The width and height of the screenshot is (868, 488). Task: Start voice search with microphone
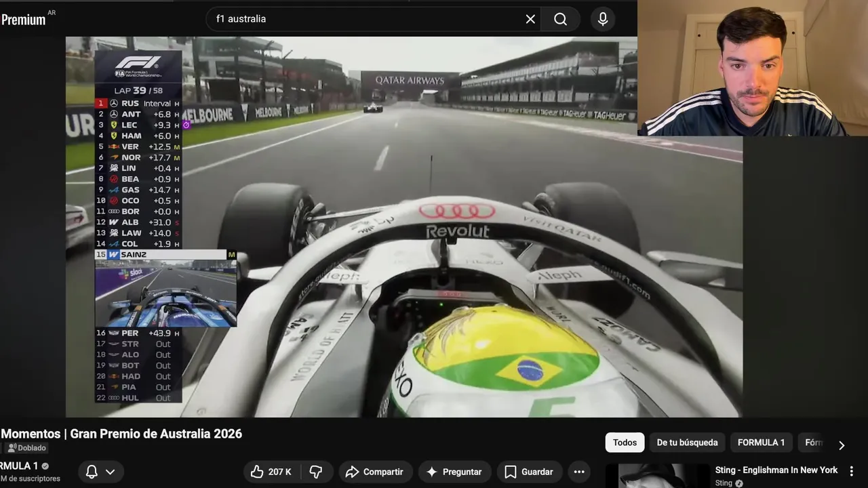point(603,19)
